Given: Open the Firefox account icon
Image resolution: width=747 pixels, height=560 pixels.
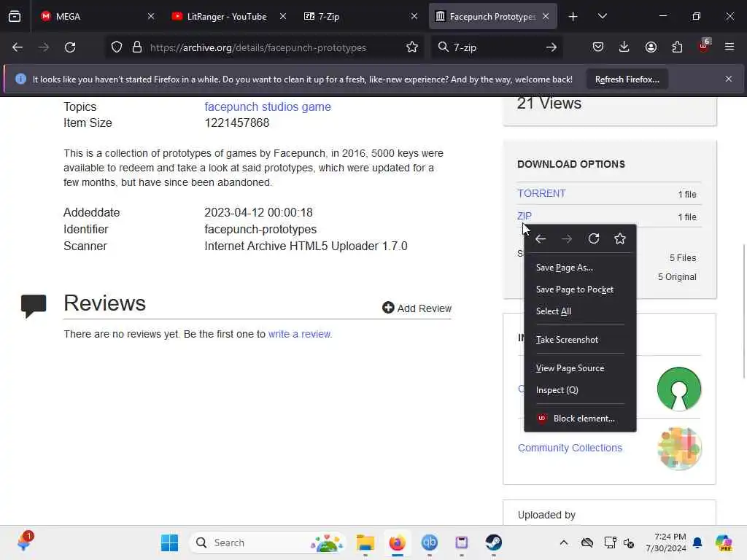Looking at the screenshot, I should [x=651, y=47].
